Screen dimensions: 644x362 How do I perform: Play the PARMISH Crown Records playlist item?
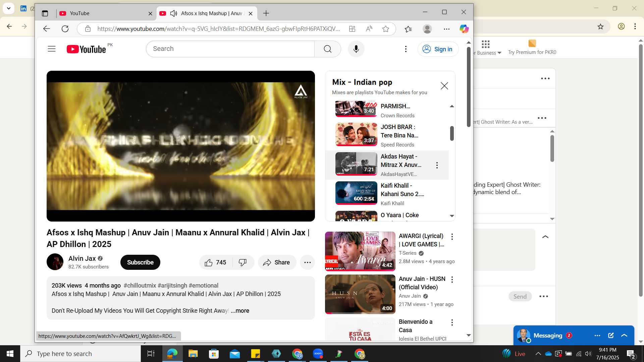[x=387, y=110]
